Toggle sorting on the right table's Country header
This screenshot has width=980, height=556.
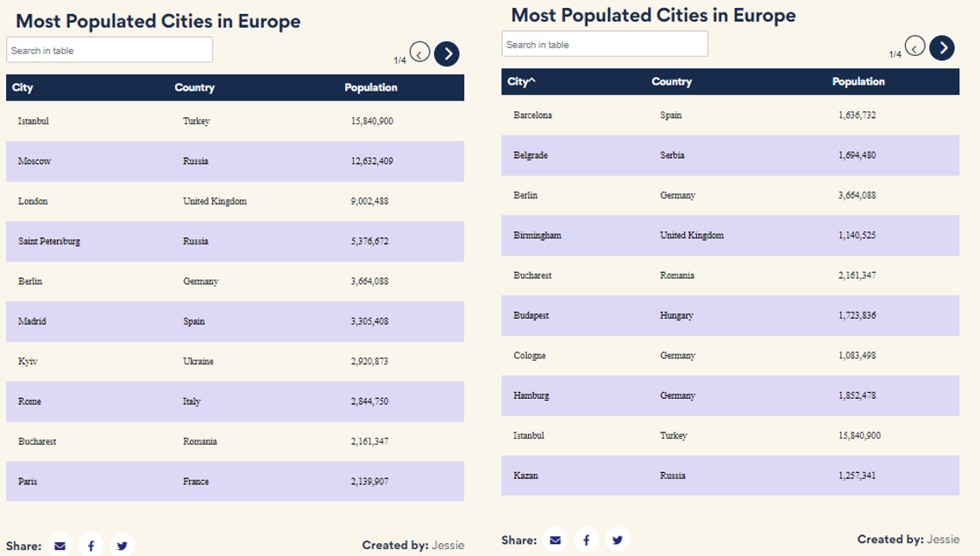(x=671, y=81)
